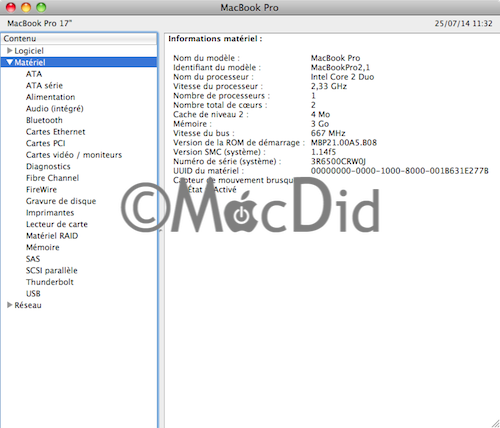Viewport: 500px width, 428px height.
Task: Select ATA in the hardware list
Action: click(34, 74)
